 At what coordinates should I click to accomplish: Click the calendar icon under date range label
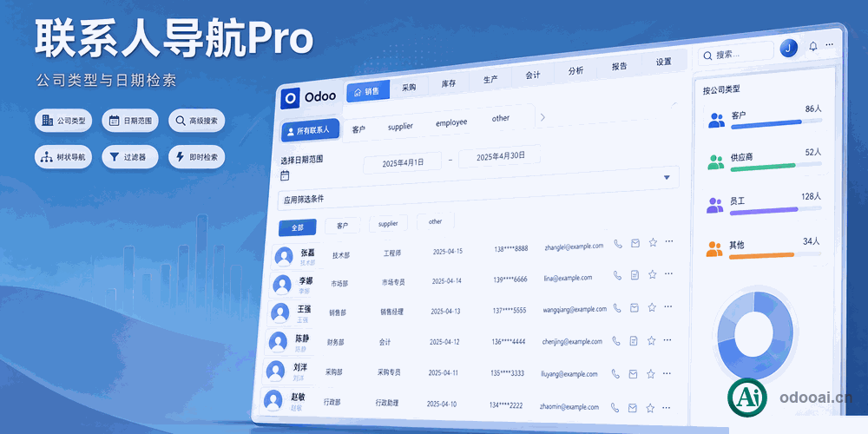[x=285, y=176]
